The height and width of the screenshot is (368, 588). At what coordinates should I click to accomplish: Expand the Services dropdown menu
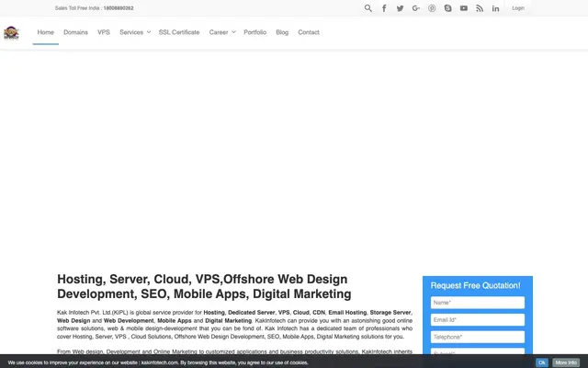pyautogui.click(x=135, y=32)
